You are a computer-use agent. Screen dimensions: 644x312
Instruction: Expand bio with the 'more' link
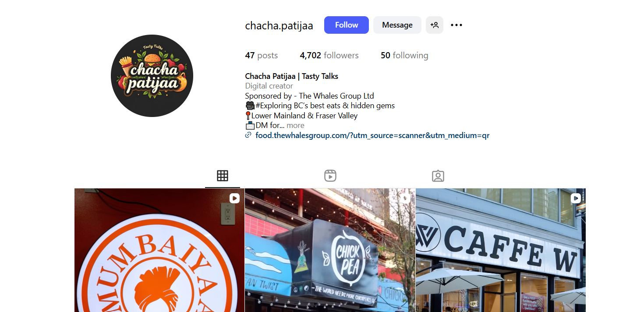[x=295, y=125]
